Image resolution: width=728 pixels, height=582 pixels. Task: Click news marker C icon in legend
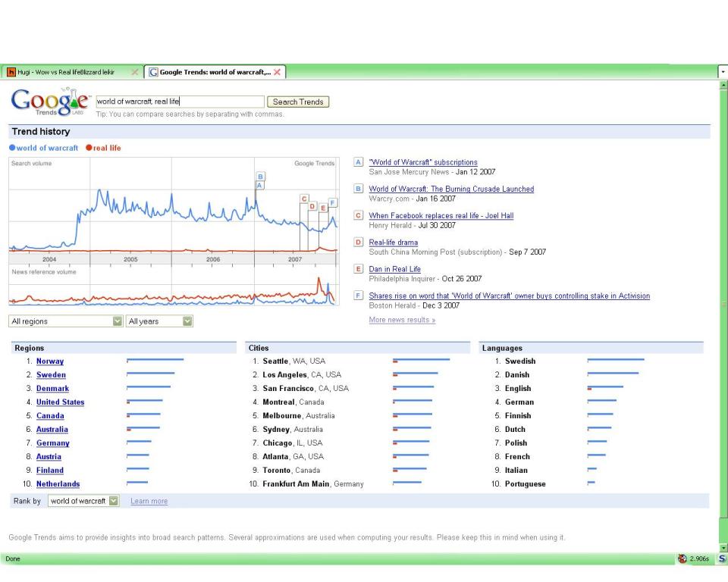click(x=358, y=215)
